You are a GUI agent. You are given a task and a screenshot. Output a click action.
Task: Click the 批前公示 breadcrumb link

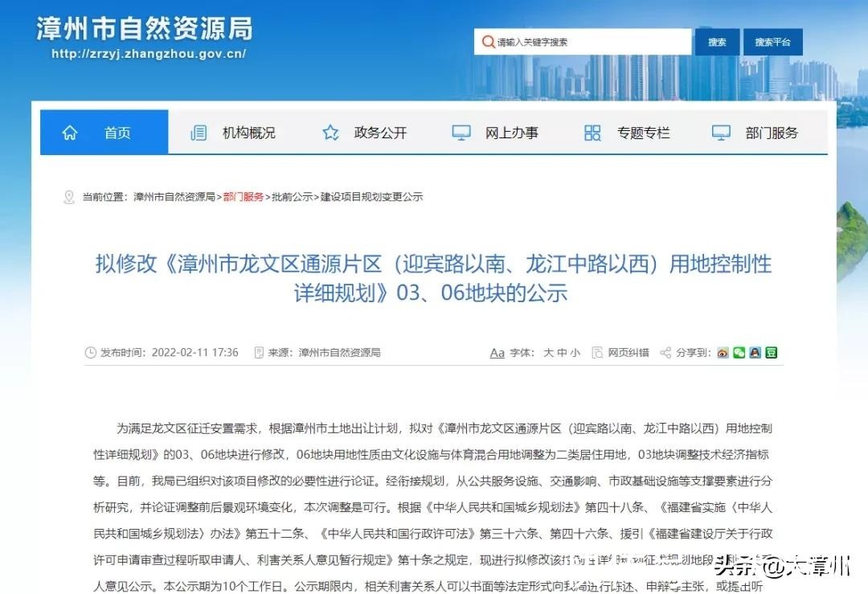click(291, 195)
